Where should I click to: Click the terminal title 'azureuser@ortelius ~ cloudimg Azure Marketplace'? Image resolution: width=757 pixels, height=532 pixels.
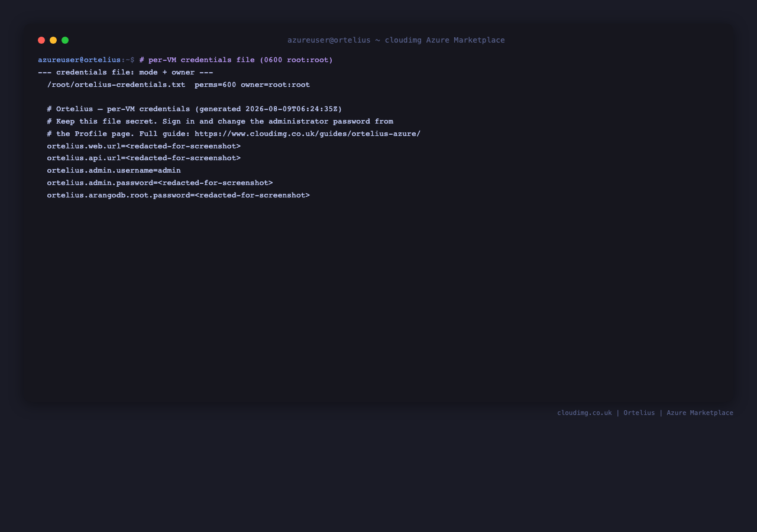(396, 40)
